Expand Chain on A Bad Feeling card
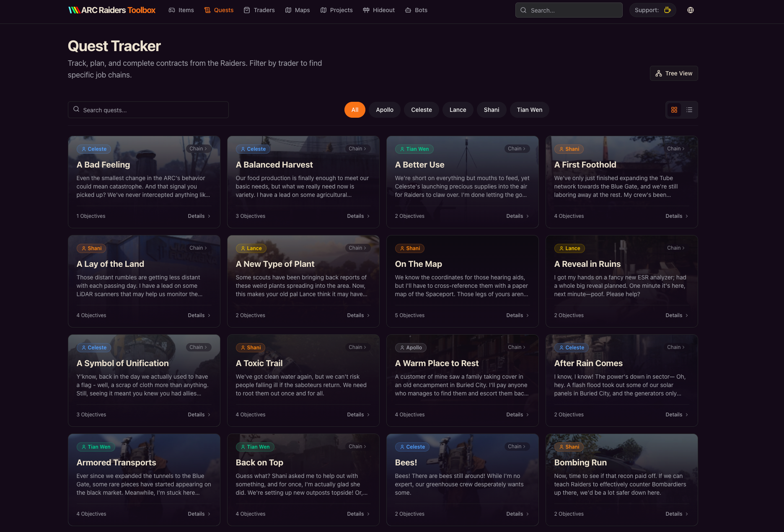 coord(198,149)
